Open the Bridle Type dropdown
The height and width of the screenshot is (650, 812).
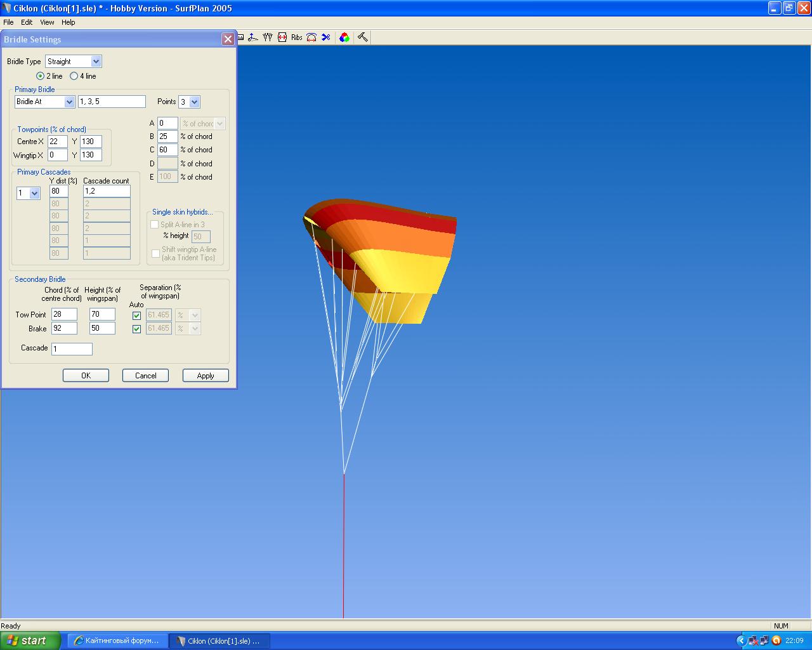(x=96, y=62)
